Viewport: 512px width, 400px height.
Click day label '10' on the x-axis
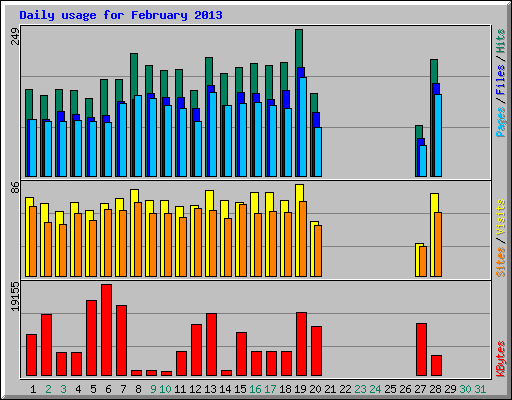[x=165, y=389]
